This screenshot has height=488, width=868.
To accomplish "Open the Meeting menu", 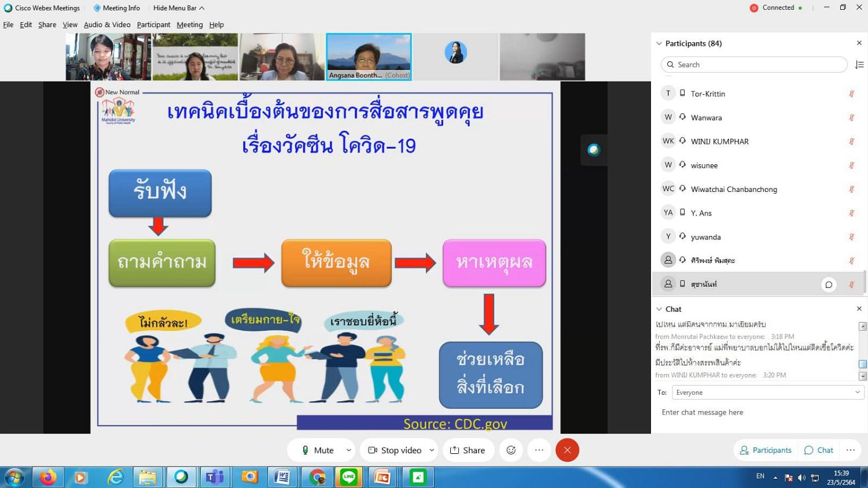I will tap(190, 25).
